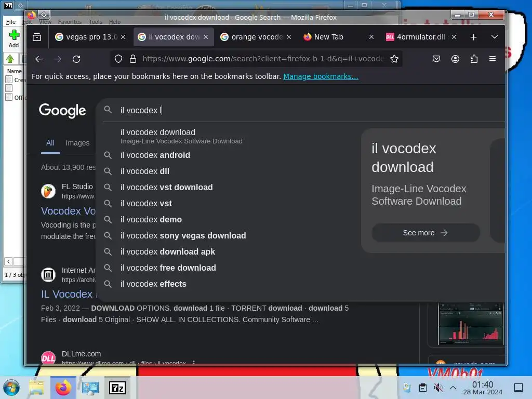The image size is (532, 399).
Task: Click Show desktop notification button
Action: click(518, 388)
